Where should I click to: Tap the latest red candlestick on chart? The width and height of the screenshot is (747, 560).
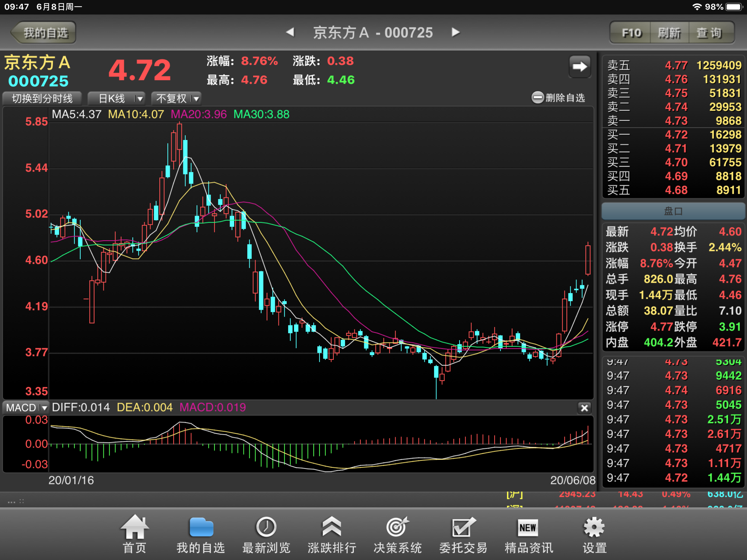point(588,260)
